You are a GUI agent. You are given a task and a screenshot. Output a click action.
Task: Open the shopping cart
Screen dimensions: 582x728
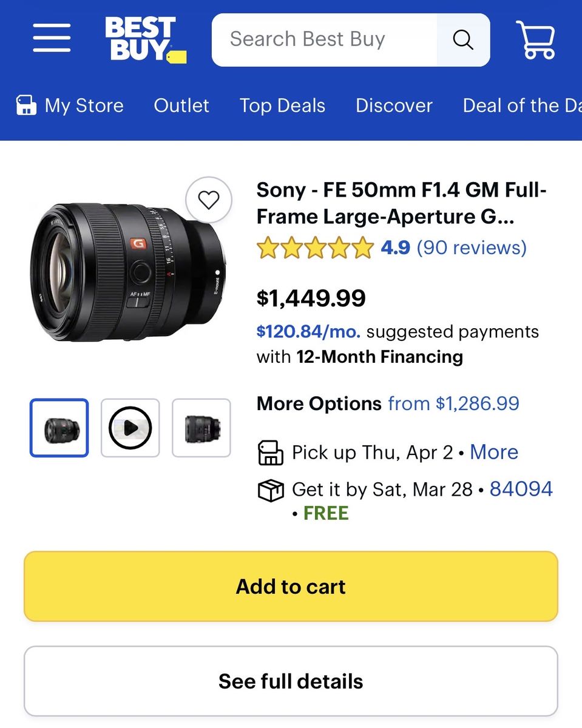pyautogui.click(x=535, y=39)
